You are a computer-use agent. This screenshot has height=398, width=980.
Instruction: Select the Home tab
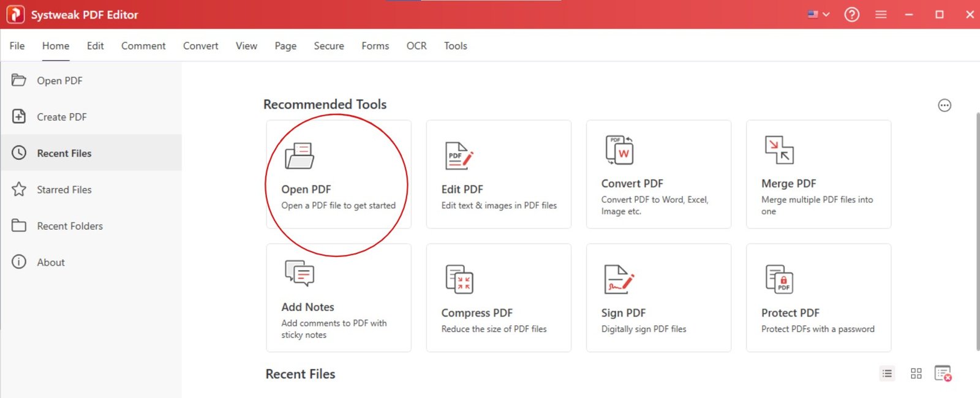[56, 45]
